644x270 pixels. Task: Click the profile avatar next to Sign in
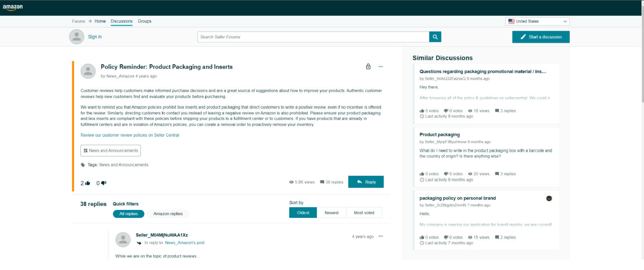pos(76,36)
